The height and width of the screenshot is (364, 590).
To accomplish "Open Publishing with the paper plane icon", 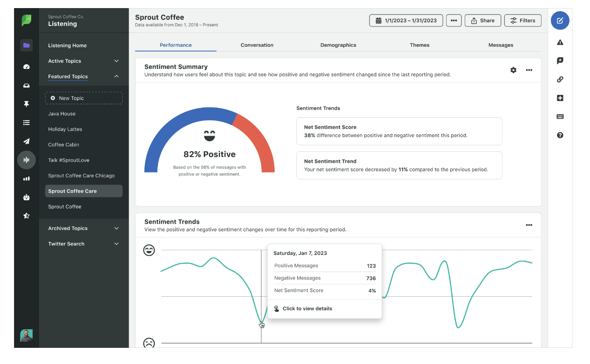I will 26,141.
